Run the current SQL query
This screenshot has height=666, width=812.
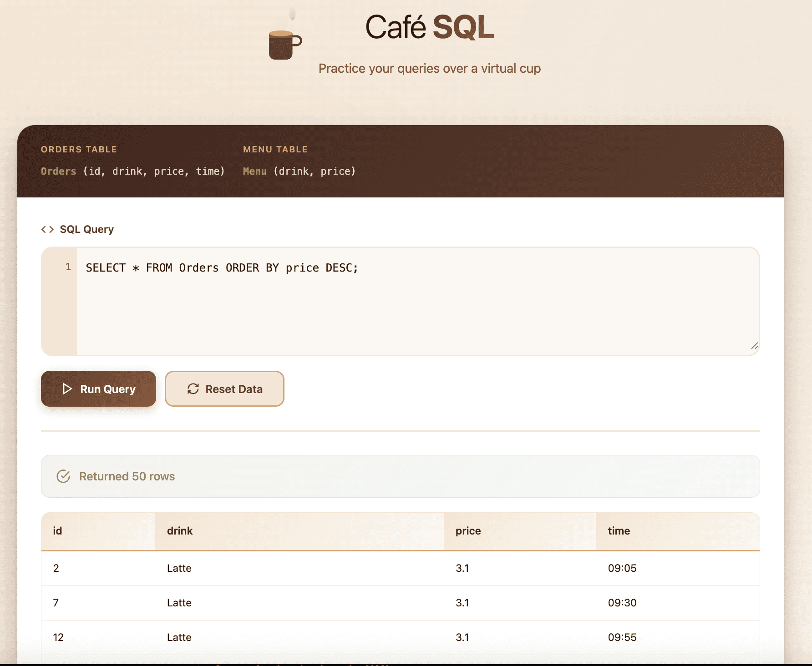click(98, 389)
